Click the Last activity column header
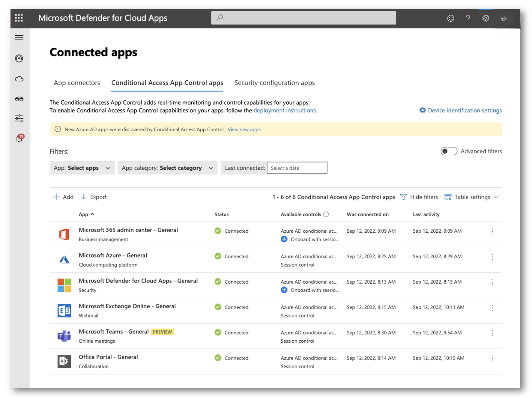Viewport: 532px width, 397px height. [x=426, y=214]
